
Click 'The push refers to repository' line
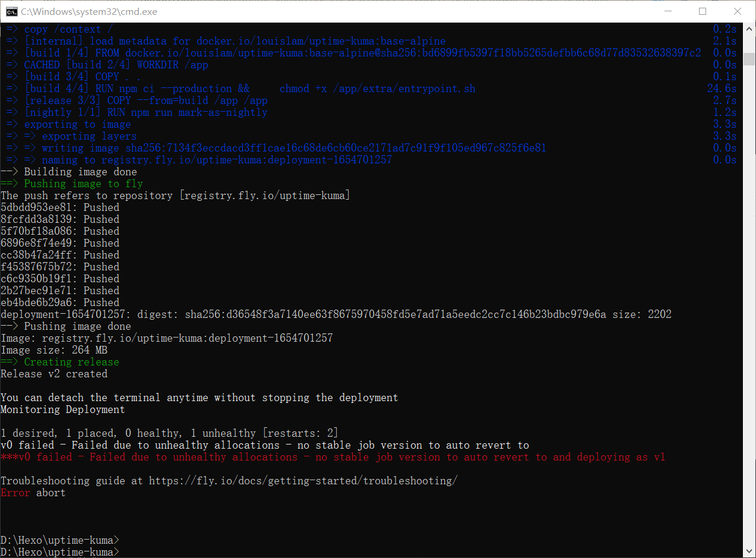coord(176,196)
